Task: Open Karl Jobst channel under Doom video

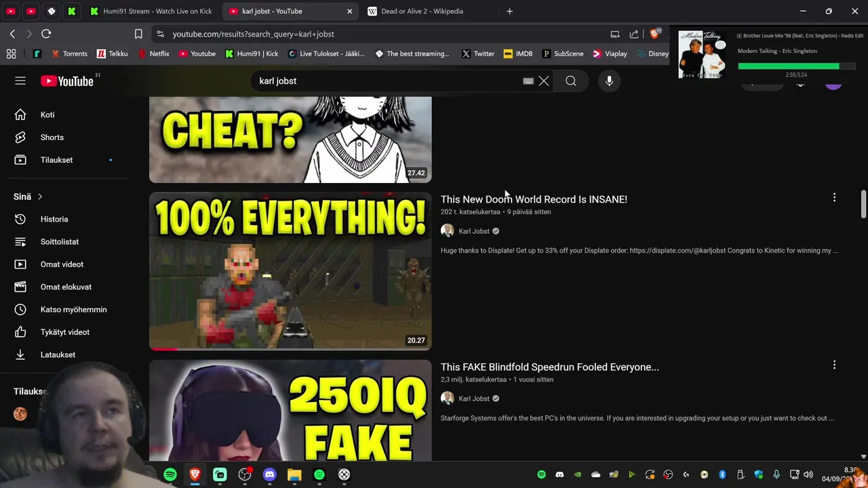Action: [x=473, y=231]
